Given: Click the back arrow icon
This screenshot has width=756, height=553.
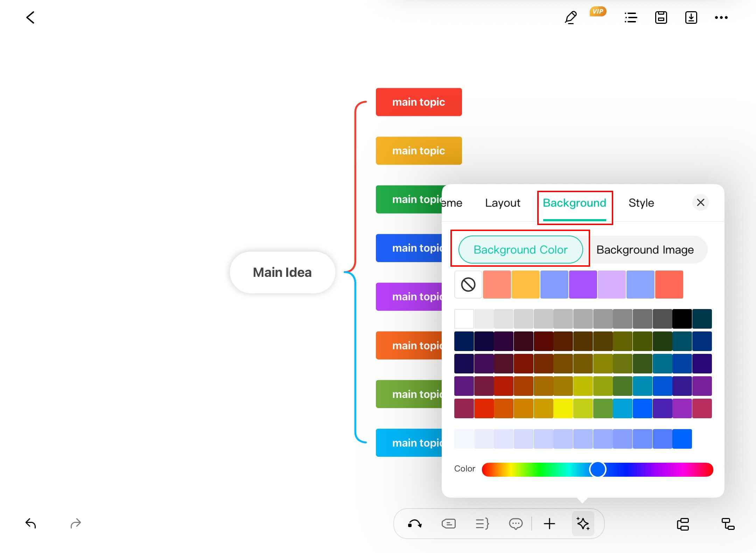Looking at the screenshot, I should [30, 17].
